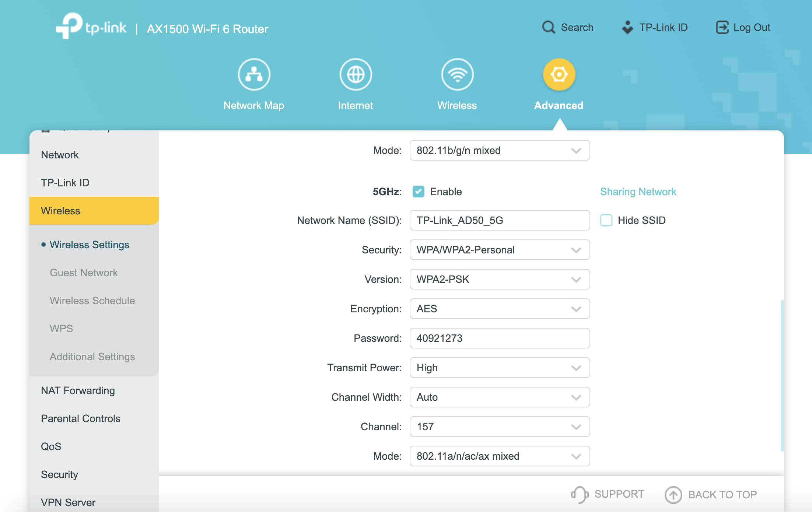Open the TP-Link ID account icon
812x512 pixels.
click(x=627, y=27)
